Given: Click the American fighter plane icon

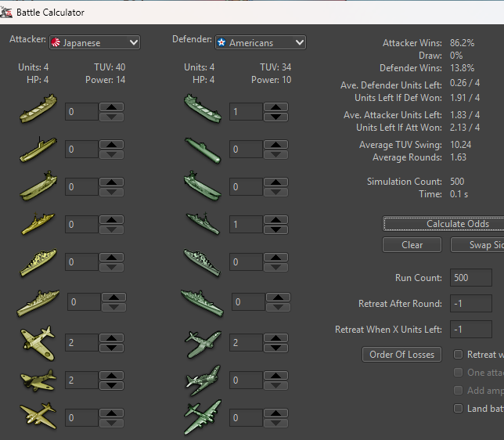Looking at the screenshot, I should (x=203, y=344).
